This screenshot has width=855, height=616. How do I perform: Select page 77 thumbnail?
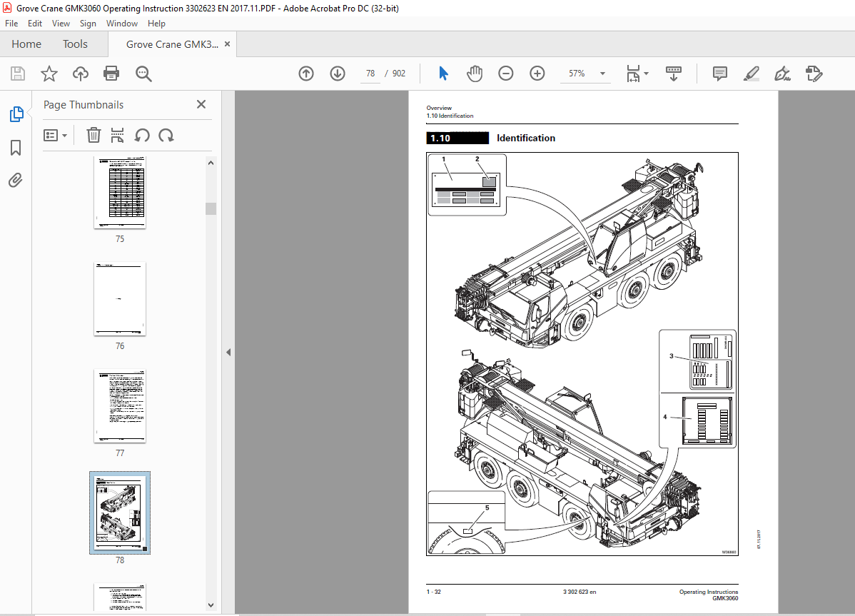[x=120, y=405]
